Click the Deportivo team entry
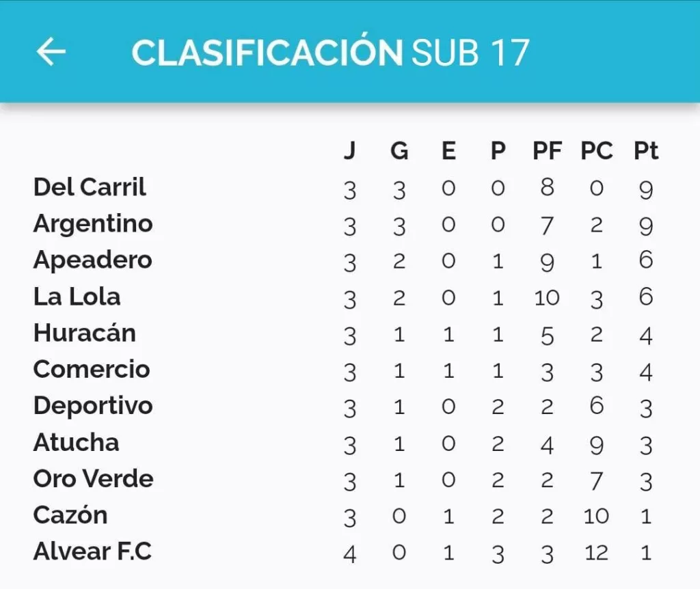This screenshot has width=700, height=589. click(x=93, y=407)
